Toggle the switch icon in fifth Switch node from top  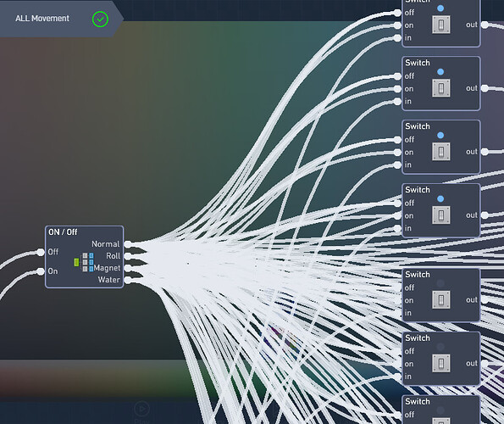(441, 299)
